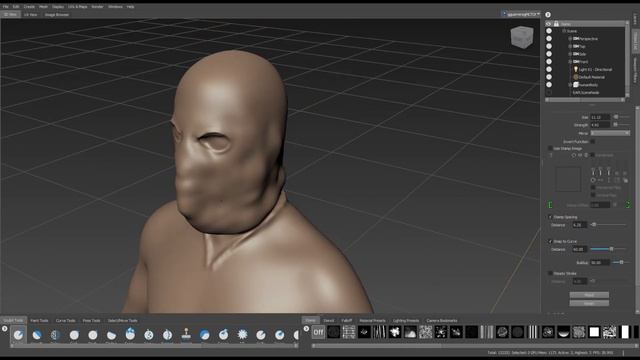Image resolution: width=640 pixels, height=360 pixels.
Task: Select the Scrape sculpt tool
Action: (x=223, y=335)
